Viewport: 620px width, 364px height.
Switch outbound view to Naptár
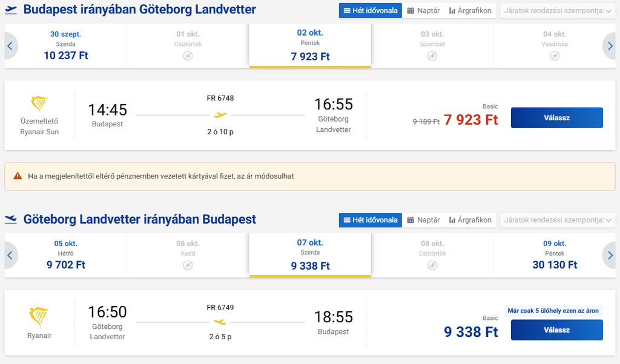[x=423, y=11]
